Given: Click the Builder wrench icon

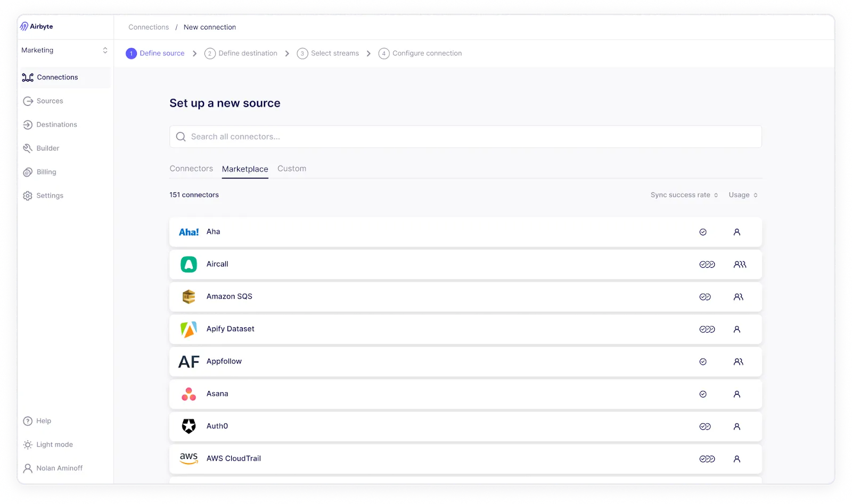Looking at the screenshot, I should pos(28,148).
